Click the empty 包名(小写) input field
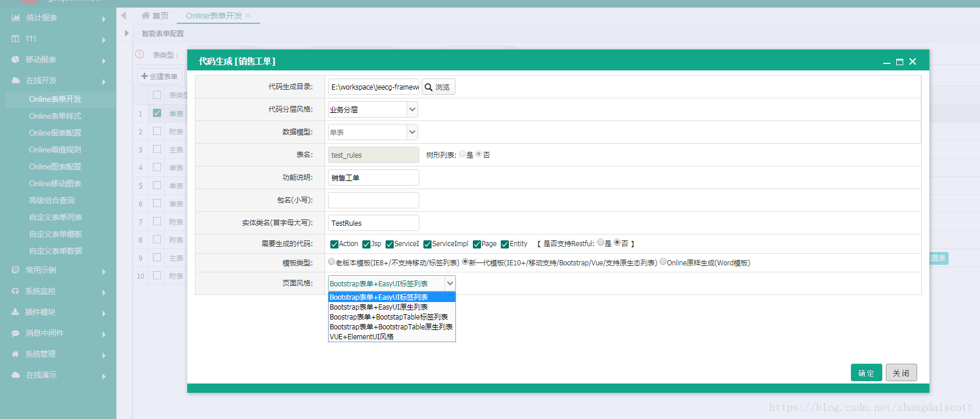The height and width of the screenshot is (419, 980). [373, 200]
